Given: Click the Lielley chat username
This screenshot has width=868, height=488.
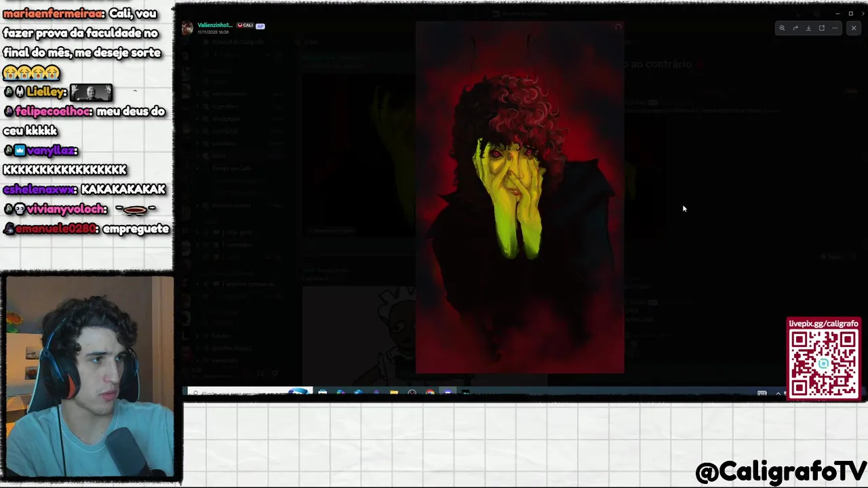Looking at the screenshot, I should pos(46,91).
